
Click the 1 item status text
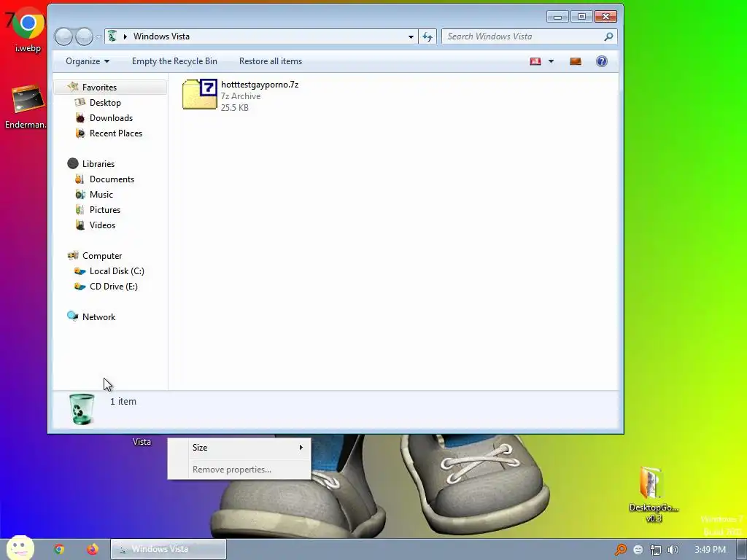pos(123,402)
